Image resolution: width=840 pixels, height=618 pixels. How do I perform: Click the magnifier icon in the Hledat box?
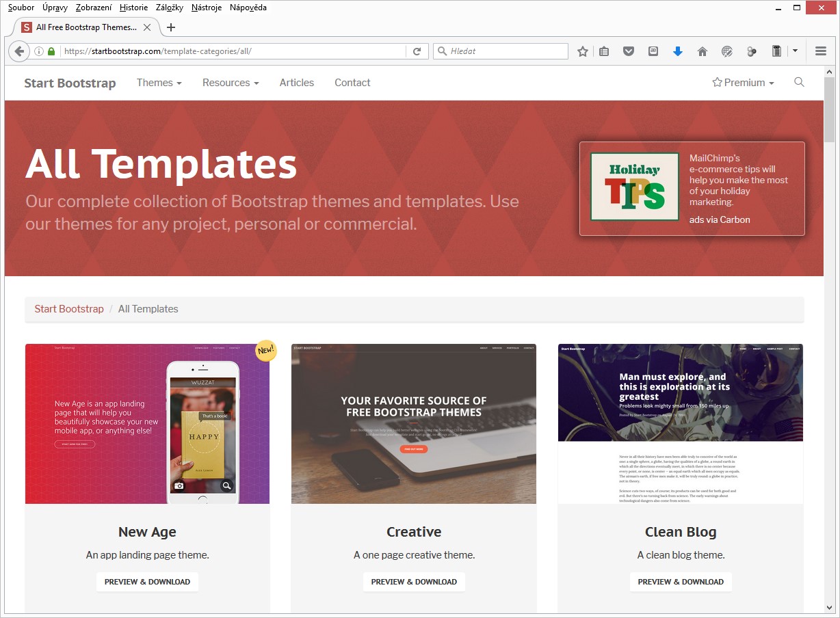(x=443, y=51)
